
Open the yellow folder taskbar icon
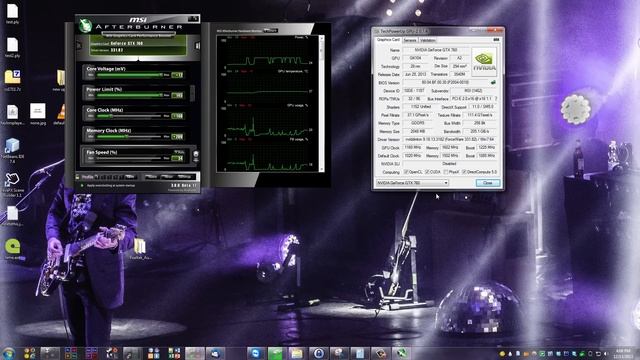coord(297,353)
